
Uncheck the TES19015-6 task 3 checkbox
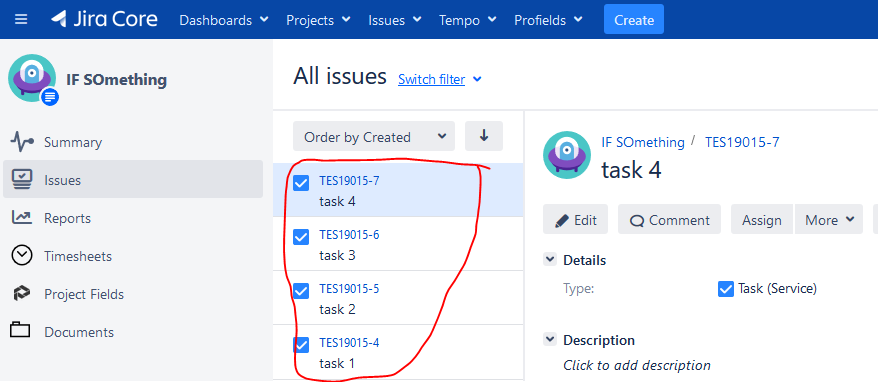pyautogui.click(x=301, y=237)
